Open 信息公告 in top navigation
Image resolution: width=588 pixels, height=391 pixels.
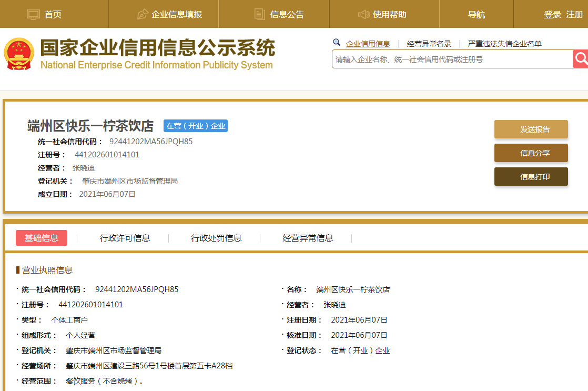click(x=287, y=15)
